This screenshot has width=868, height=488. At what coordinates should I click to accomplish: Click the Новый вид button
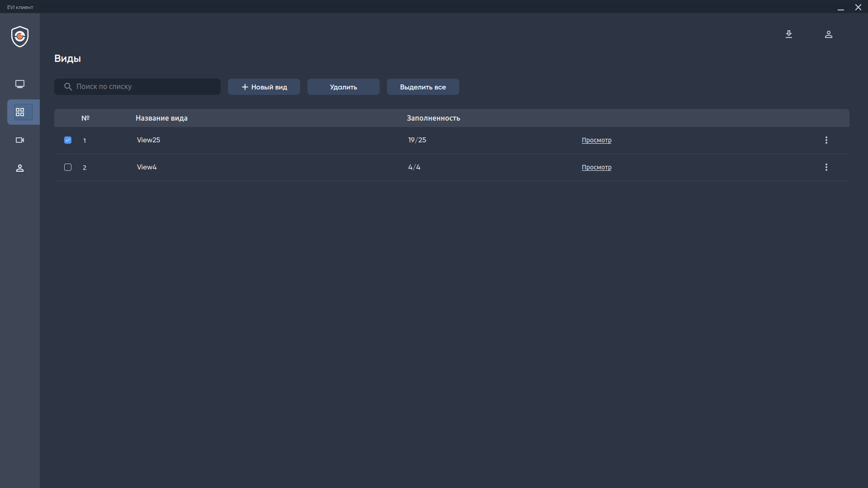pyautogui.click(x=264, y=87)
